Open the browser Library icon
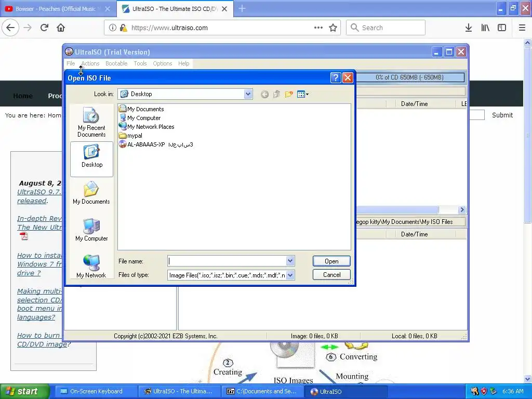Screen dimensions: 532x399 485,28
